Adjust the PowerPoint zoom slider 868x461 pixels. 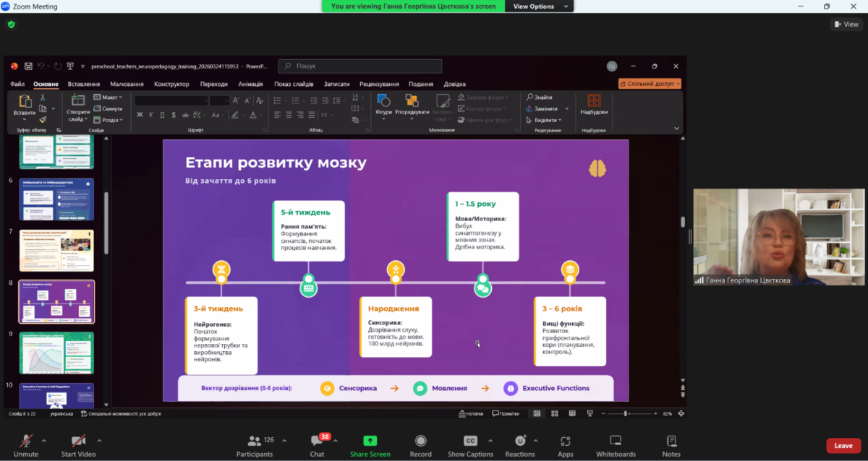625,413
